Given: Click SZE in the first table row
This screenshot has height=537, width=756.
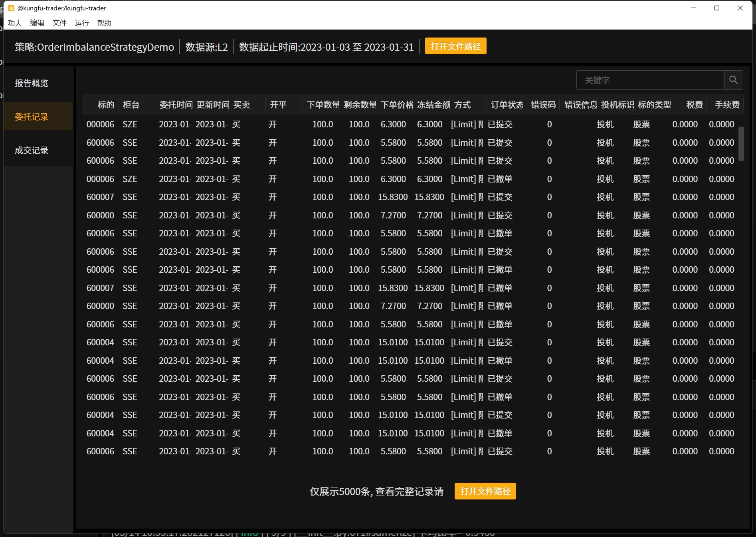Looking at the screenshot, I should coord(130,124).
